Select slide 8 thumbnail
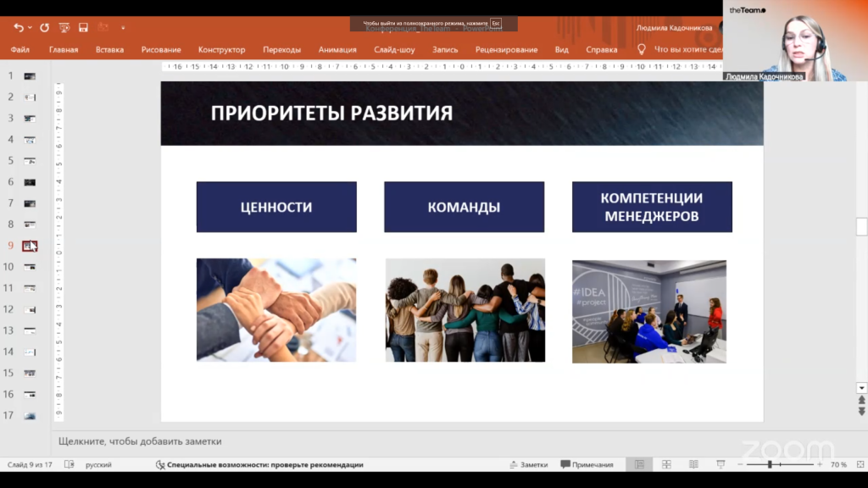 coord(30,225)
